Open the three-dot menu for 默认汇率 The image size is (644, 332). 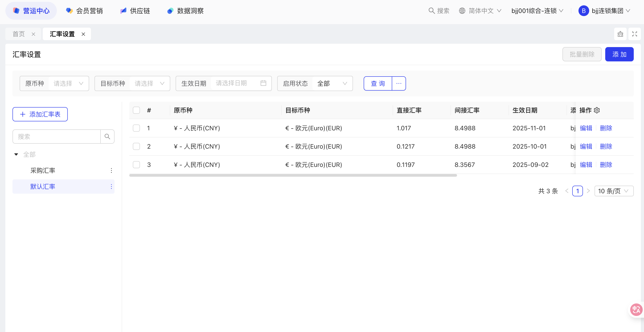(111, 187)
